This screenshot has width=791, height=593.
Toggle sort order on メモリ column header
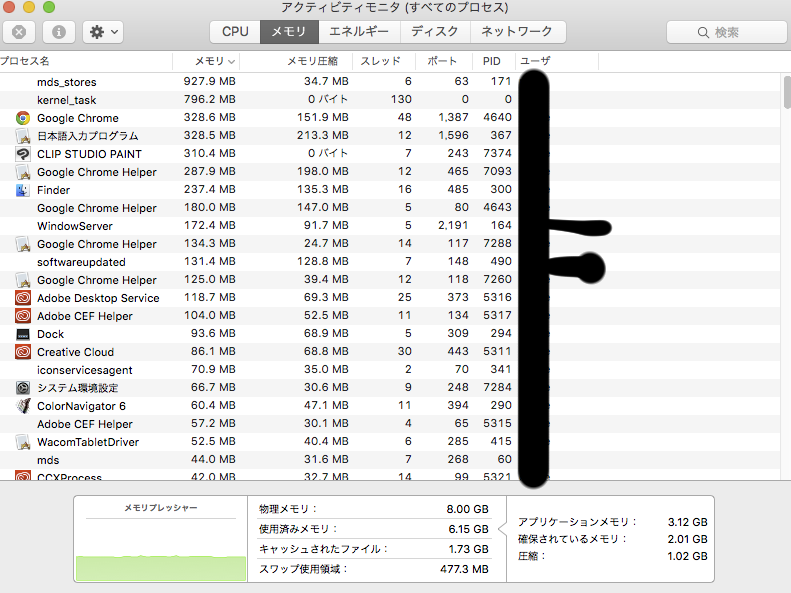pyautogui.click(x=206, y=61)
